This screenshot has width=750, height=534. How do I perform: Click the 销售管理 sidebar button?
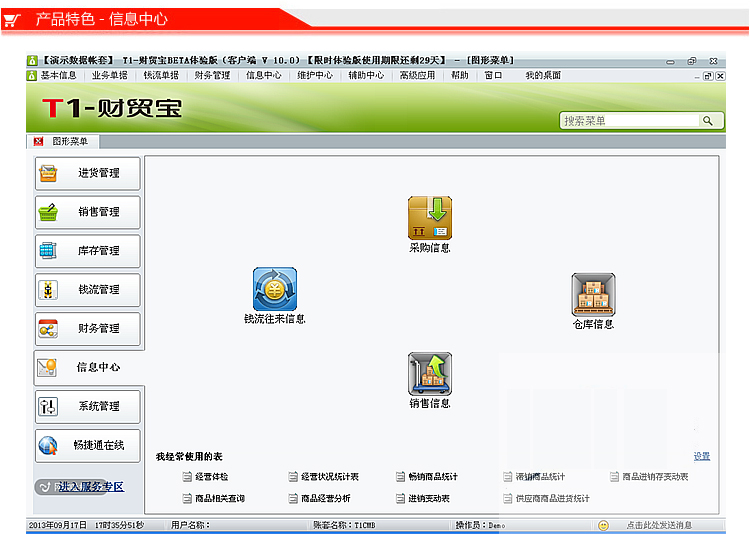88,212
